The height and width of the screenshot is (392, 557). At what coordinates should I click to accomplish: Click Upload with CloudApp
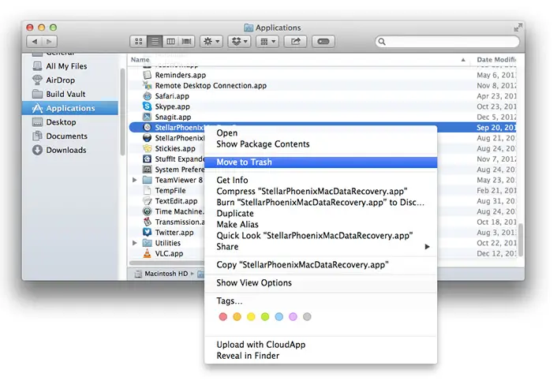click(x=260, y=345)
